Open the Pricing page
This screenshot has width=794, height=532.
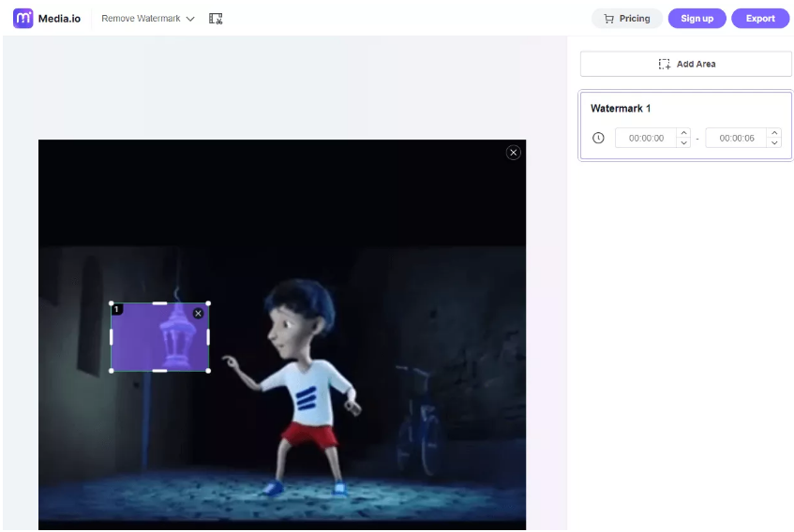pos(627,19)
